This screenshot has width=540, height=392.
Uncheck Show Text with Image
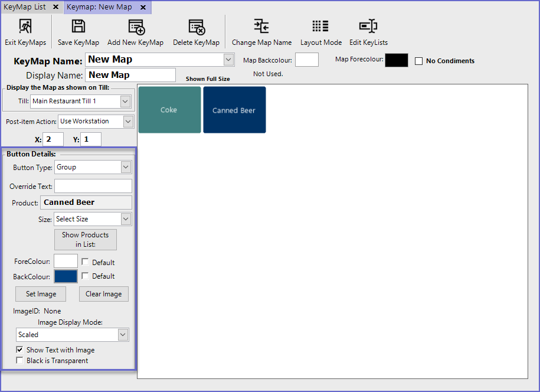tap(20, 350)
